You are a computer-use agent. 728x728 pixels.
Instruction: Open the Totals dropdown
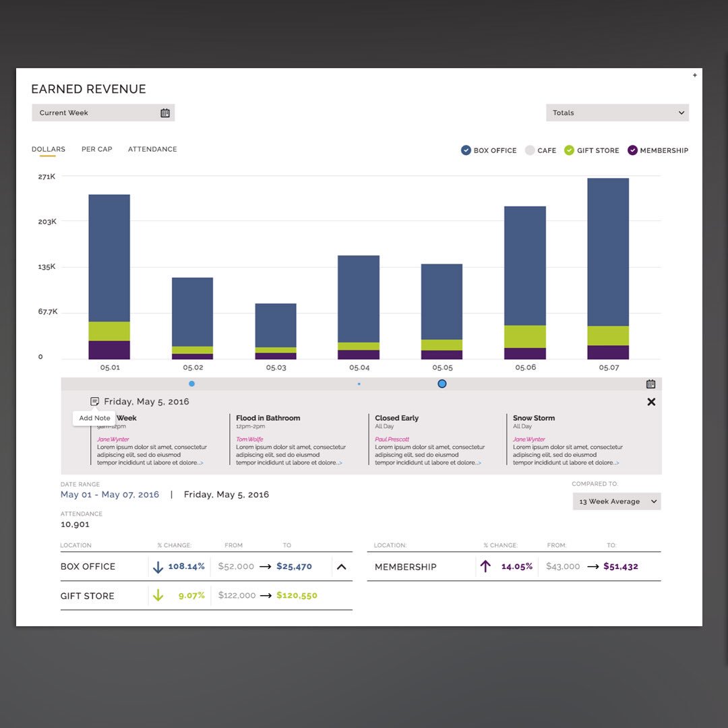[x=617, y=113]
